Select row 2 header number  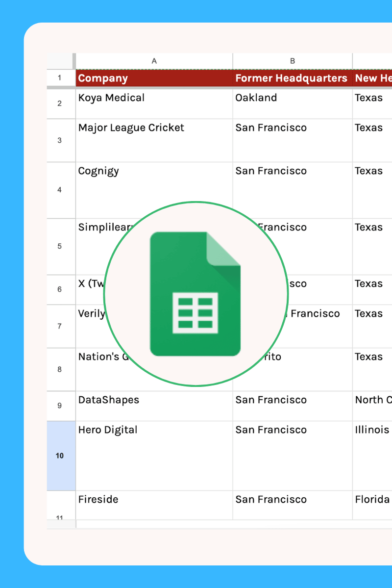click(x=60, y=103)
